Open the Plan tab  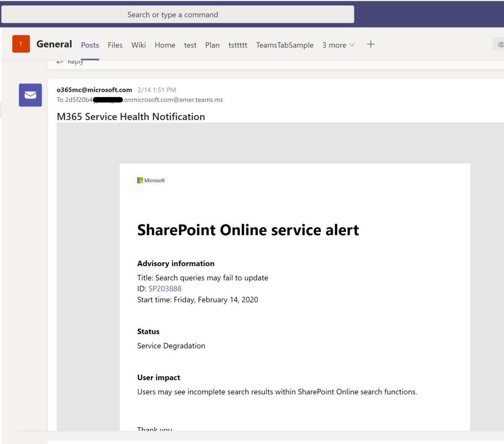pos(213,45)
